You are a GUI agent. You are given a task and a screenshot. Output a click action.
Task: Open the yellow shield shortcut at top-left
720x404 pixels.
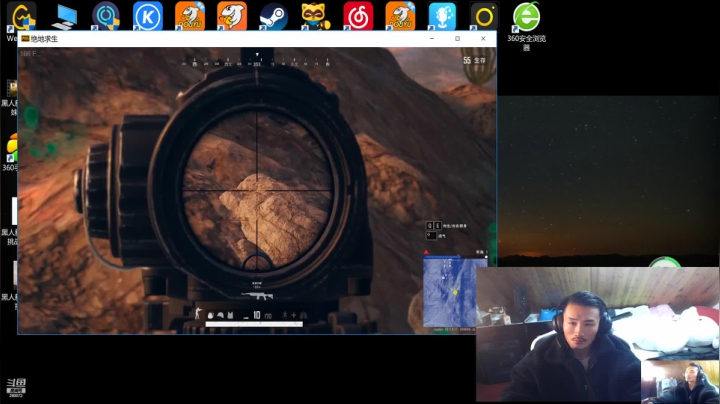[21, 16]
